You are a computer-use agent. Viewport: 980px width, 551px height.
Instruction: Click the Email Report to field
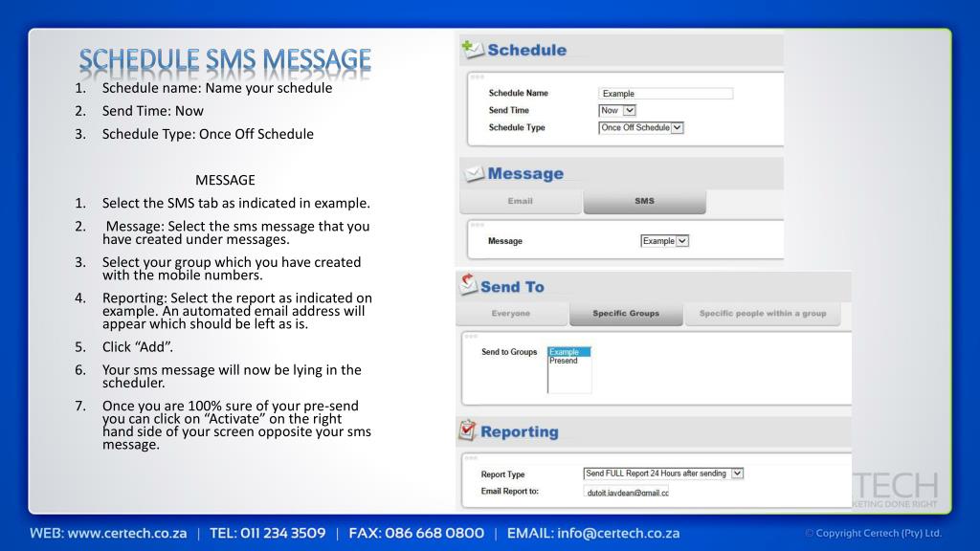tap(626, 491)
